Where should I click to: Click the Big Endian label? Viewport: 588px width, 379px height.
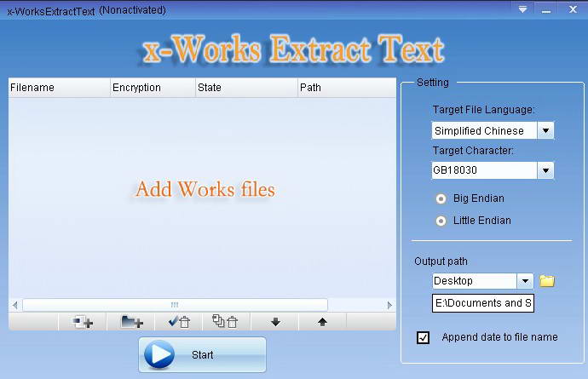[x=479, y=198]
